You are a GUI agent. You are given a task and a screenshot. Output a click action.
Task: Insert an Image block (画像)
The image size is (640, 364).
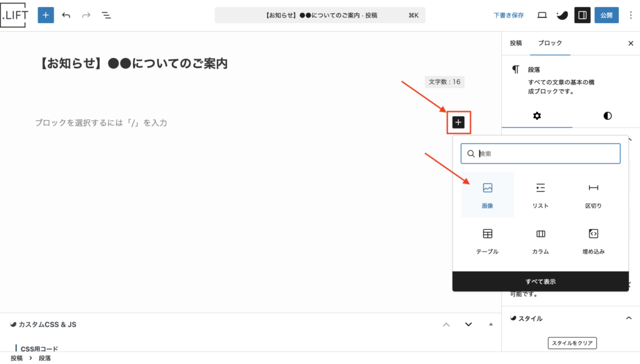[x=487, y=194]
